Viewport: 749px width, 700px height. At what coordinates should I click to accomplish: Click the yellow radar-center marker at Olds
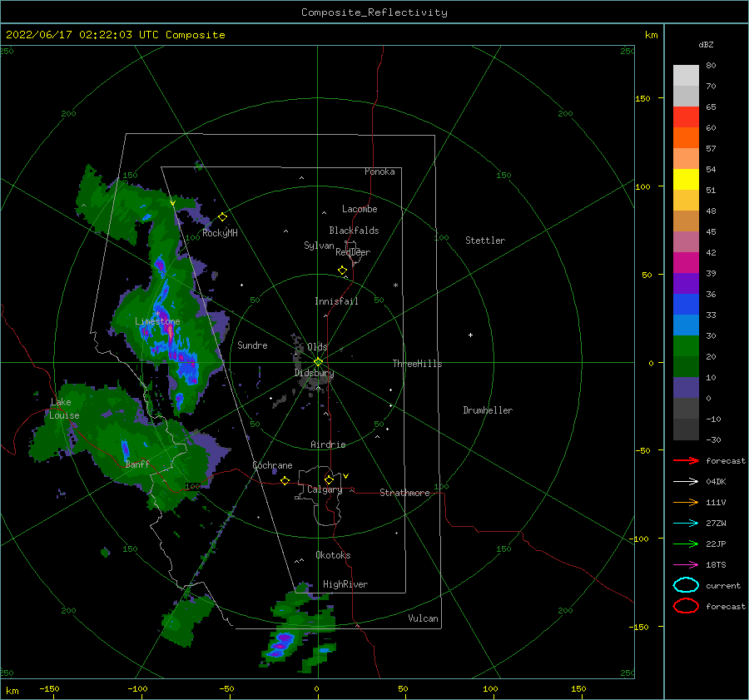[318, 362]
